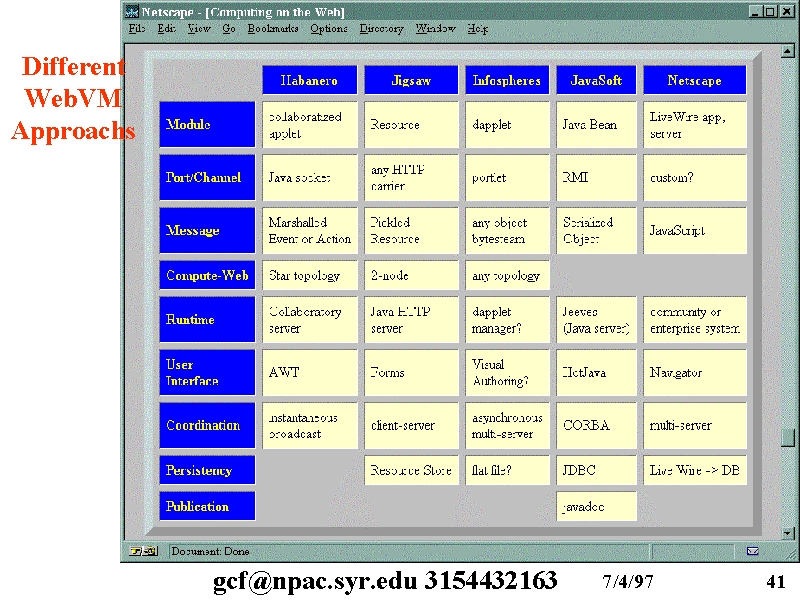
Task: Open the Directory menu
Action: pyautogui.click(x=381, y=29)
